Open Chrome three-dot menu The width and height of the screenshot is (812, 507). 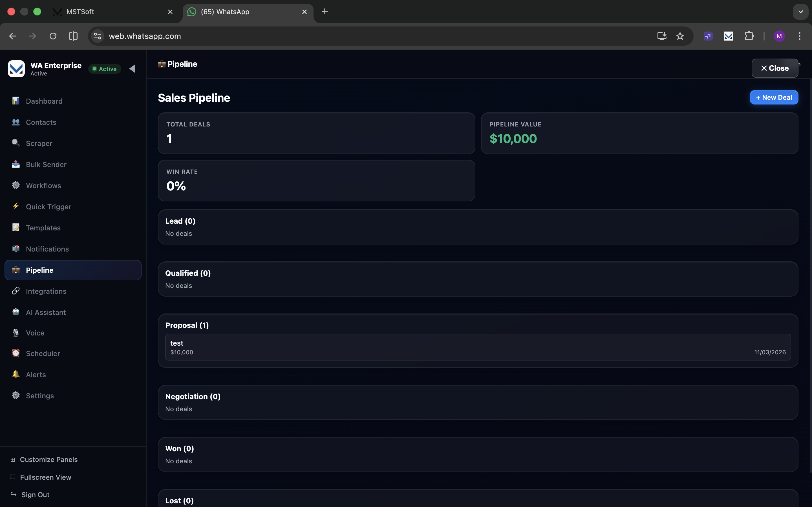[x=799, y=36]
